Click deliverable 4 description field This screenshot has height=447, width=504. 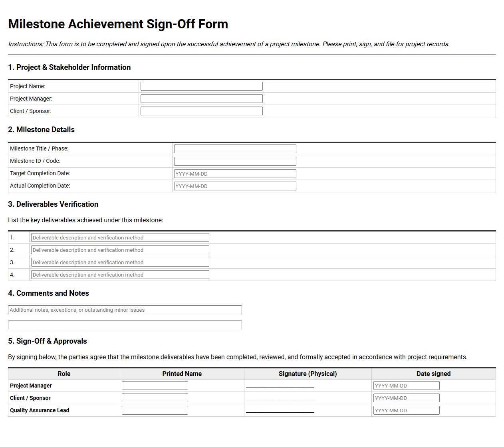pyautogui.click(x=120, y=275)
